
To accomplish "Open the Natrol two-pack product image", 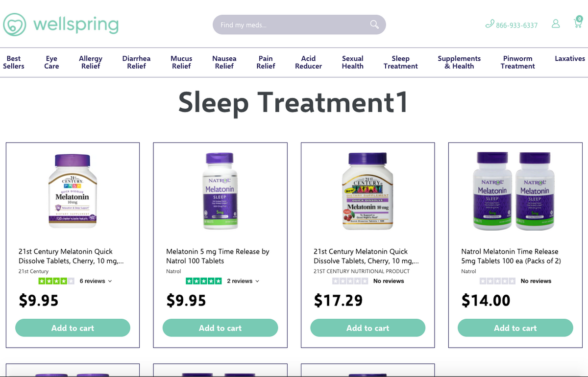I will 515,191.
